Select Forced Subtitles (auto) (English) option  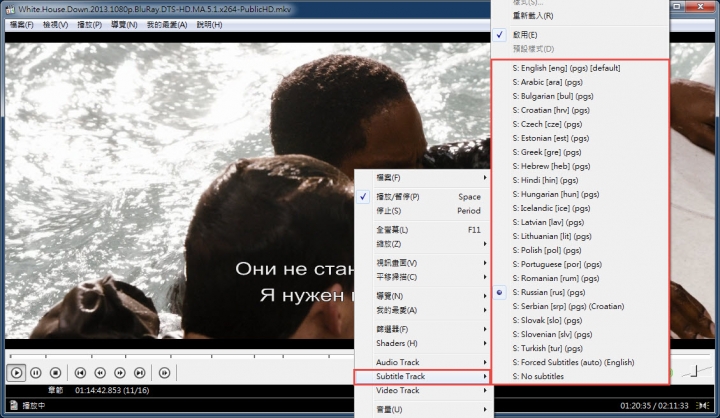point(580,362)
